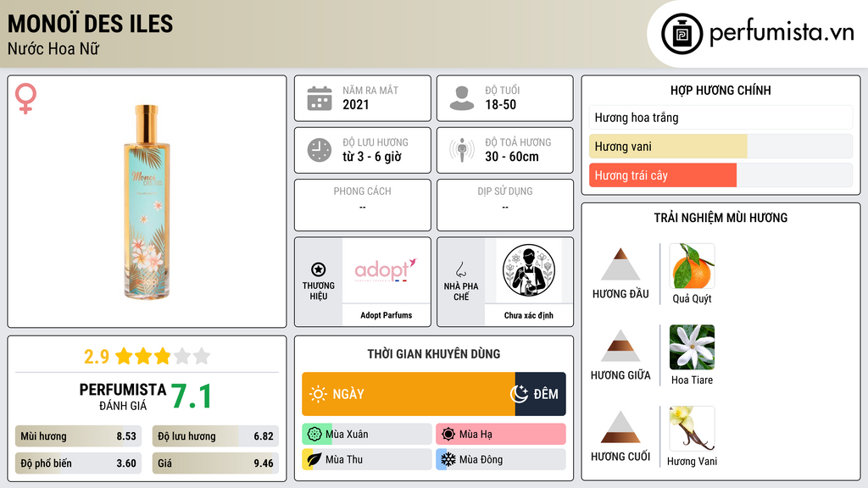Click the star badge icon above Thương hiệu
This screenshot has height=488, width=868.
pyautogui.click(x=319, y=269)
